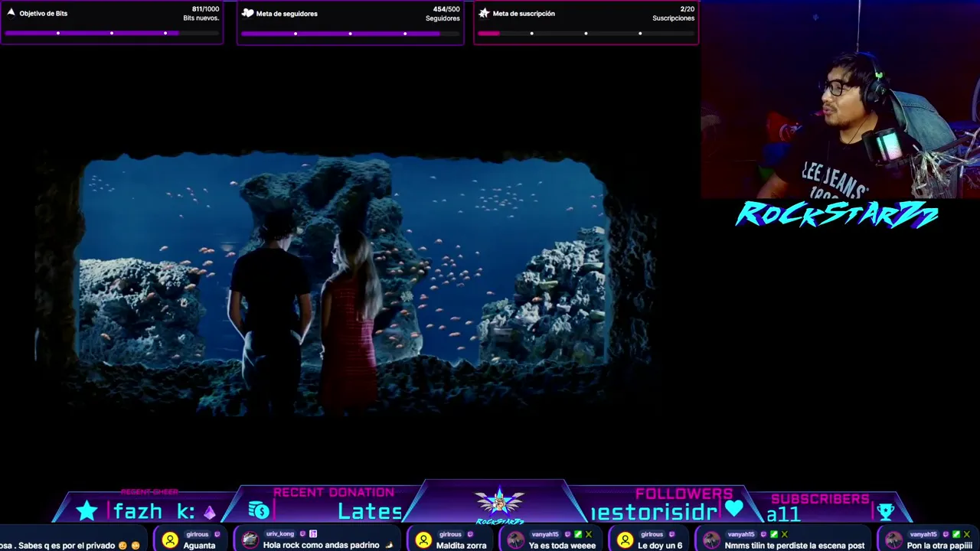Click the 'Pon la otra papiiii' message
Image resolution: width=980 pixels, height=551 pixels.
pyautogui.click(x=939, y=546)
